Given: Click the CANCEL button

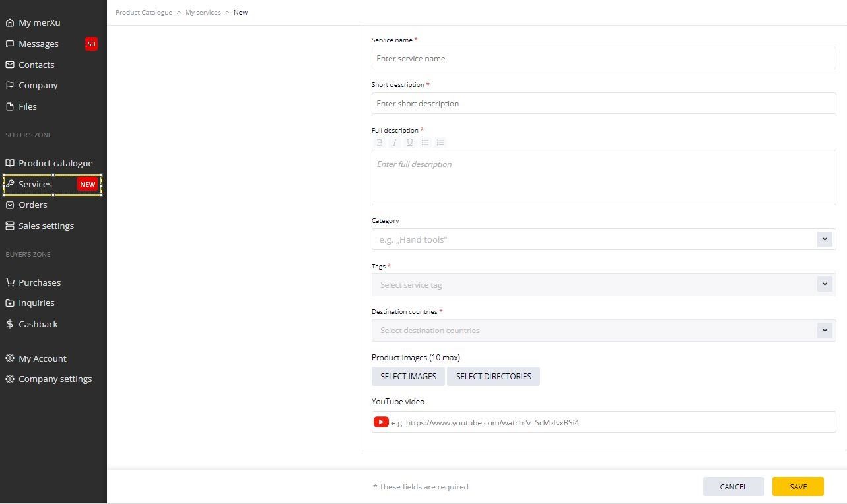Looking at the screenshot, I should click(733, 487).
